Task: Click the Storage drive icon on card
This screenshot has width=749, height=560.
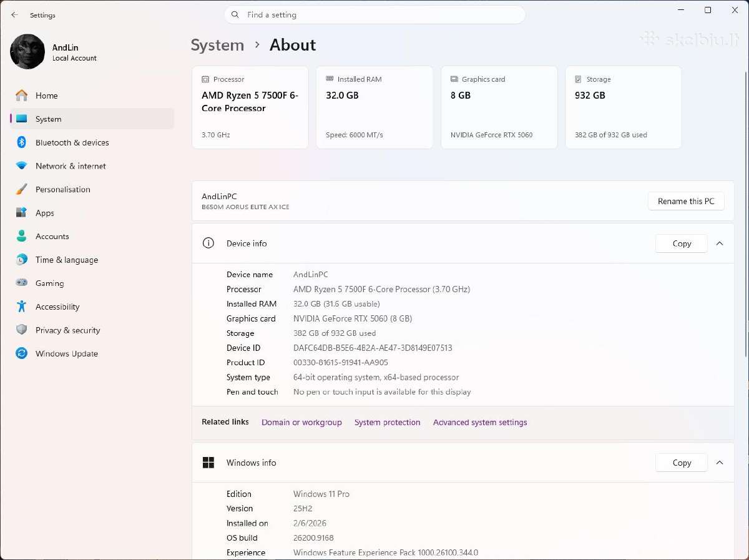Action: tap(579, 79)
